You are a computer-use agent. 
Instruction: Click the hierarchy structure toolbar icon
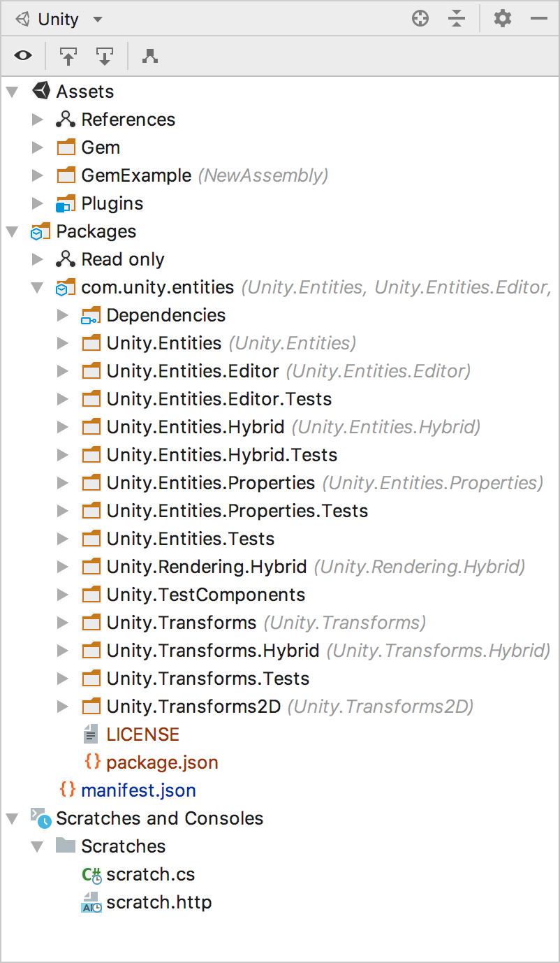click(x=150, y=56)
